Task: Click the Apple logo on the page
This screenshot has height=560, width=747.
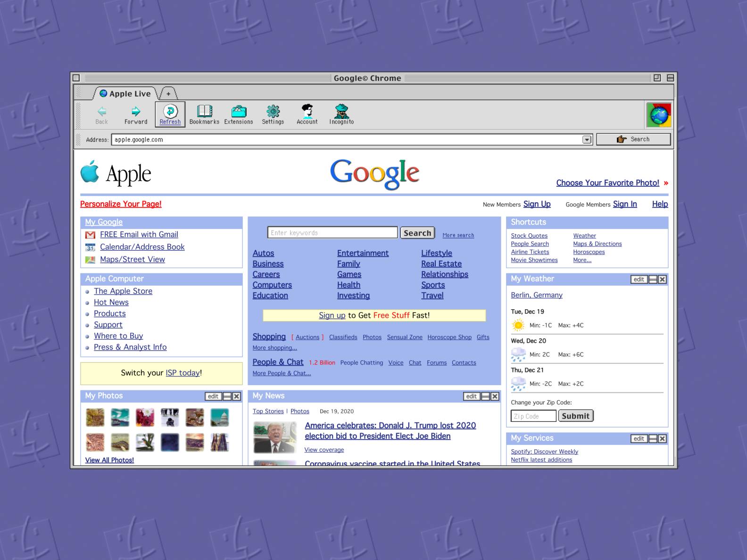Action: tap(90, 172)
